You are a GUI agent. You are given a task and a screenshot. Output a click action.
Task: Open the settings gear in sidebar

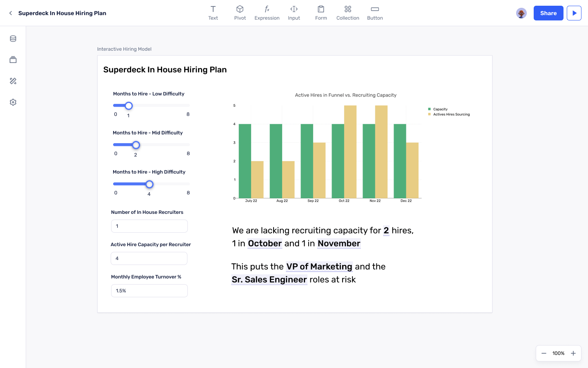point(13,102)
